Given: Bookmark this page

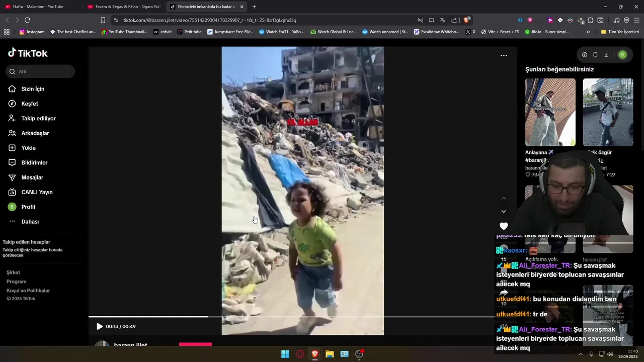Looking at the screenshot, I should 103,20.
